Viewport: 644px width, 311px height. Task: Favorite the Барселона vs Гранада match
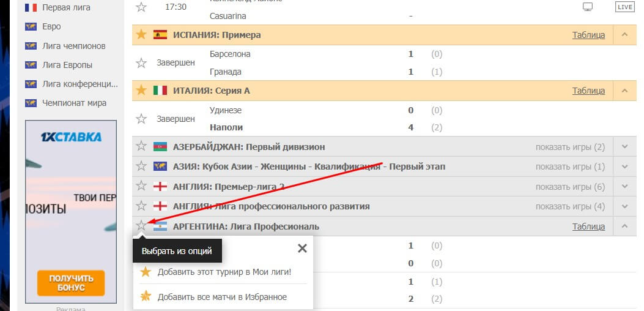point(141,63)
